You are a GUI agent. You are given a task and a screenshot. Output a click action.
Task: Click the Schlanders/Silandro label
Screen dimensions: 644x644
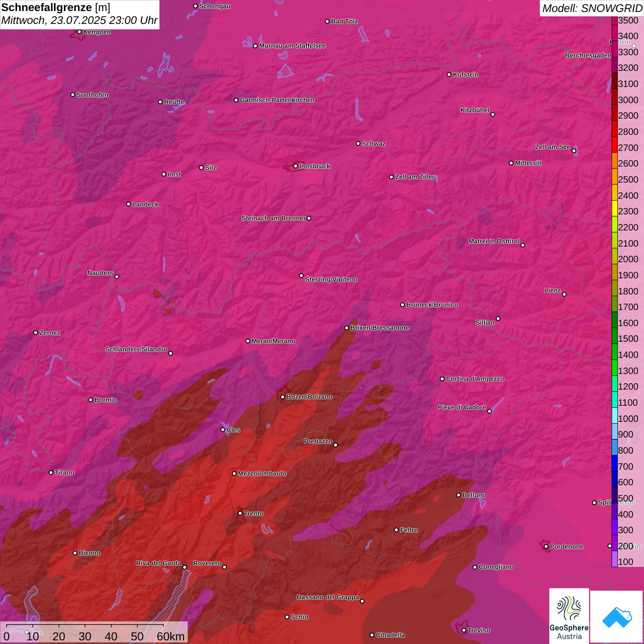136,349
